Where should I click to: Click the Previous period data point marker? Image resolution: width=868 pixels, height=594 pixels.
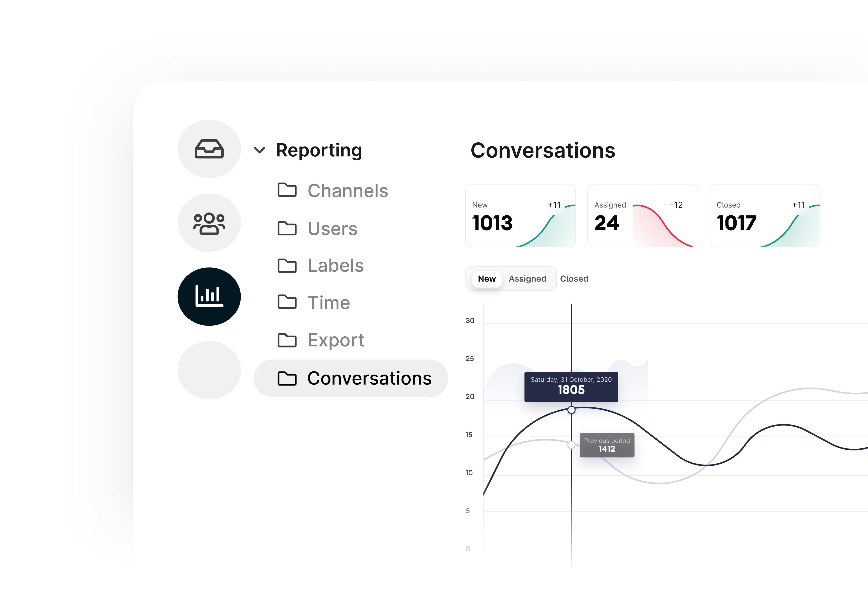pyautogui.click(x=571, y=445)
